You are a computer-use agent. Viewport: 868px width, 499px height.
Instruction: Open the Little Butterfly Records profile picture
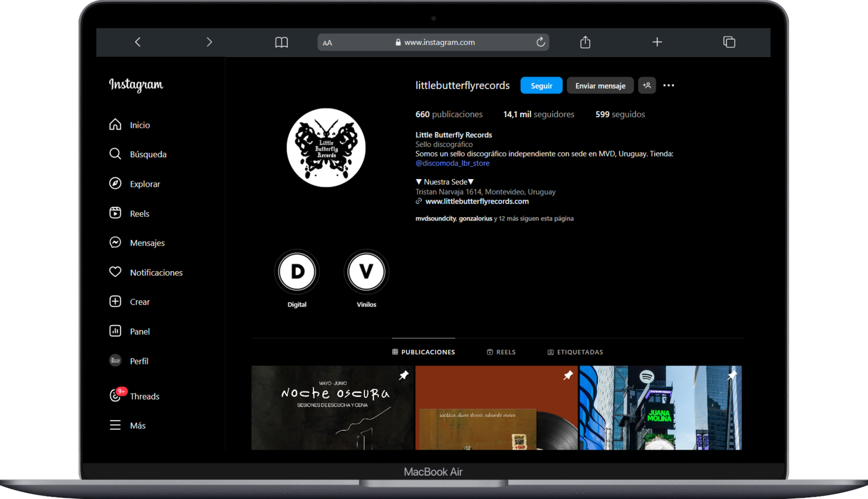click(x=326, y=148)
